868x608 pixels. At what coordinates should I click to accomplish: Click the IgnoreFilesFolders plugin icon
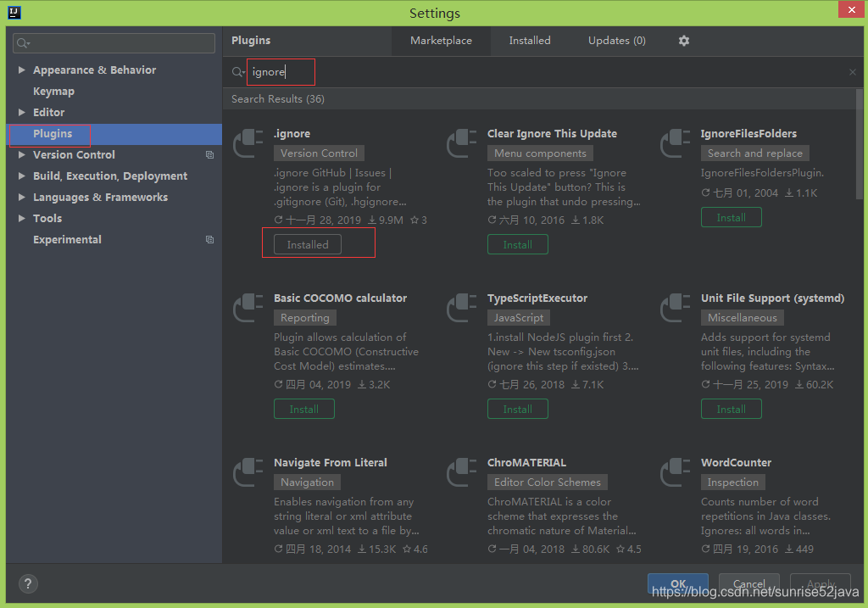[675, 142]
